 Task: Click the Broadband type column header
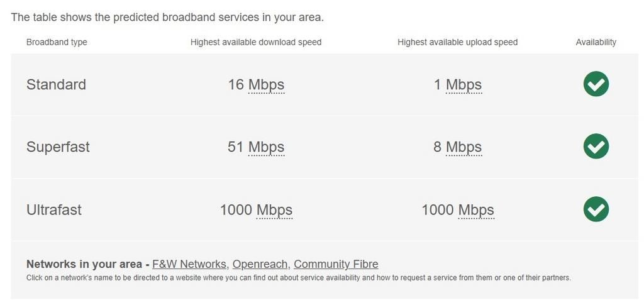57,42
